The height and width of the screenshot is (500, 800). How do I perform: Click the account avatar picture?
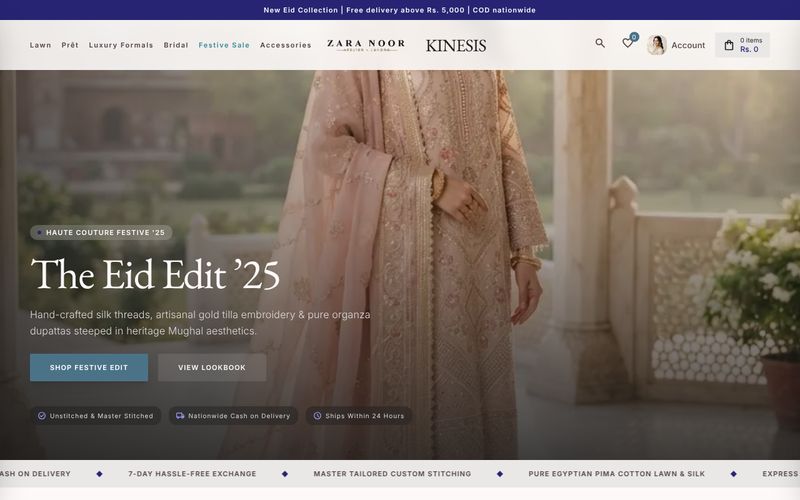(x=657, y=45)
